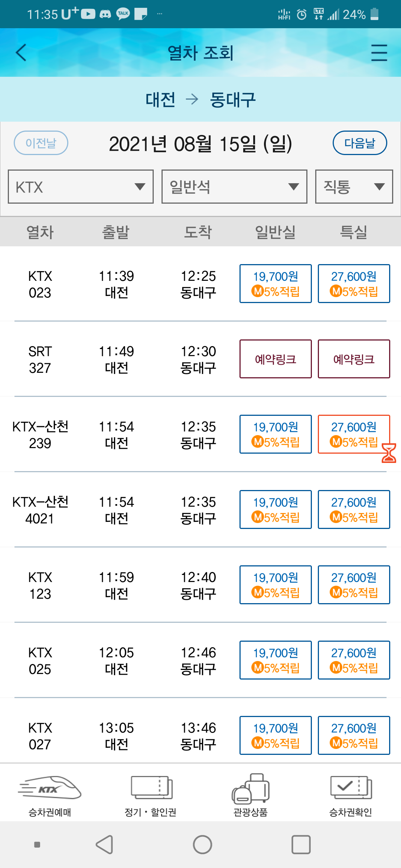Select KTX 027 row departing 13:05

point(200,736)
